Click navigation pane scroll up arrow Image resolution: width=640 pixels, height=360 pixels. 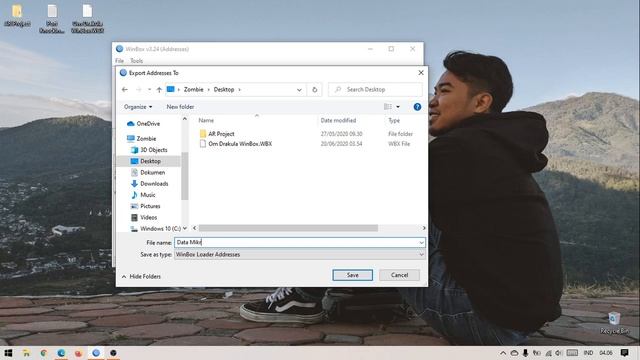click(184, 119)
